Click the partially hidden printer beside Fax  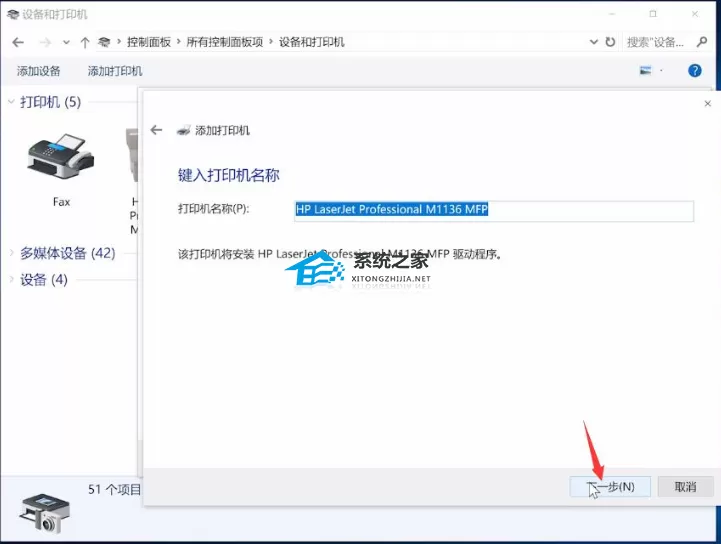(x=132, y=155)
